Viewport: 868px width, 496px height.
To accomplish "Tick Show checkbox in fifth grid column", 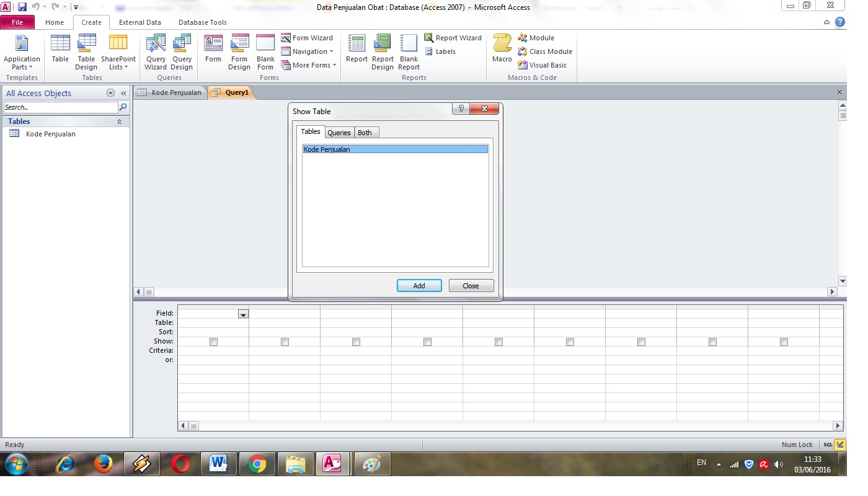I will click(x=498, y=342).
